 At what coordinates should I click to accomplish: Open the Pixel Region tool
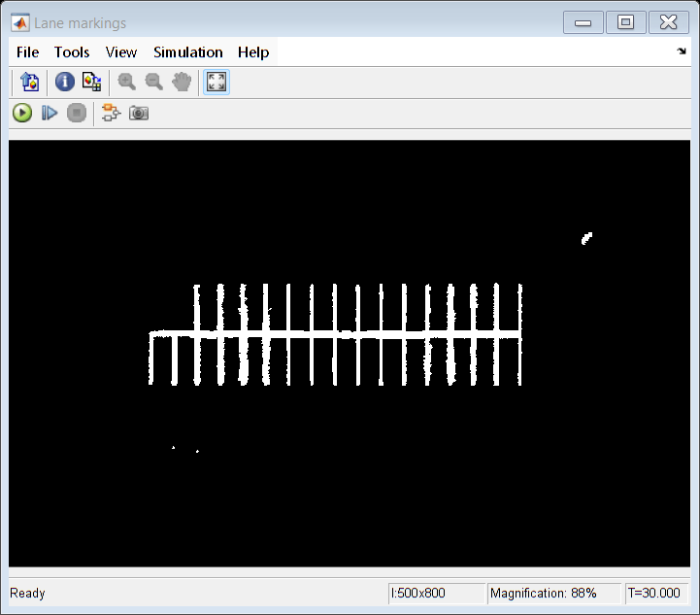(x=91, y=83)
